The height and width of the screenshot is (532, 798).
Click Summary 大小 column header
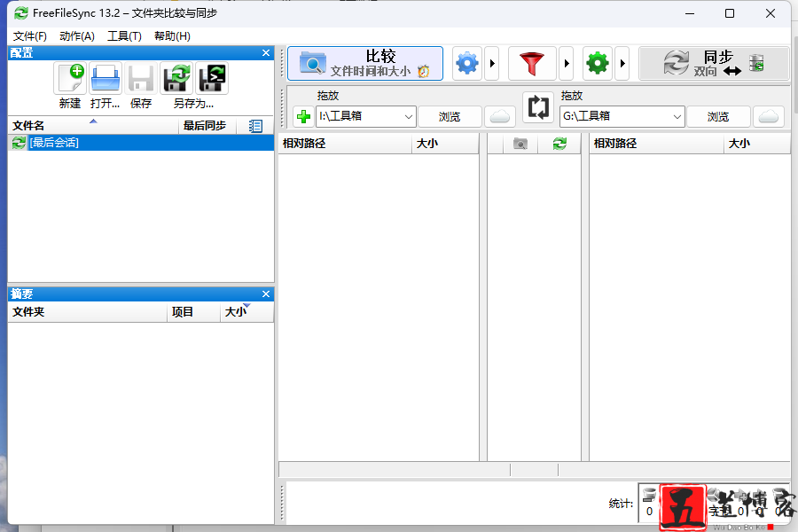tap(246, 312)
